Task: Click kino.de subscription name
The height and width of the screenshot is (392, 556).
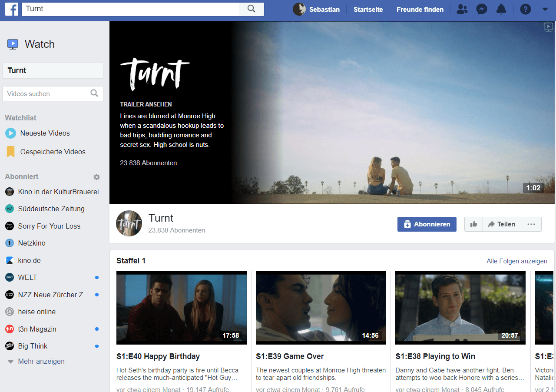Action: (30, 260)
